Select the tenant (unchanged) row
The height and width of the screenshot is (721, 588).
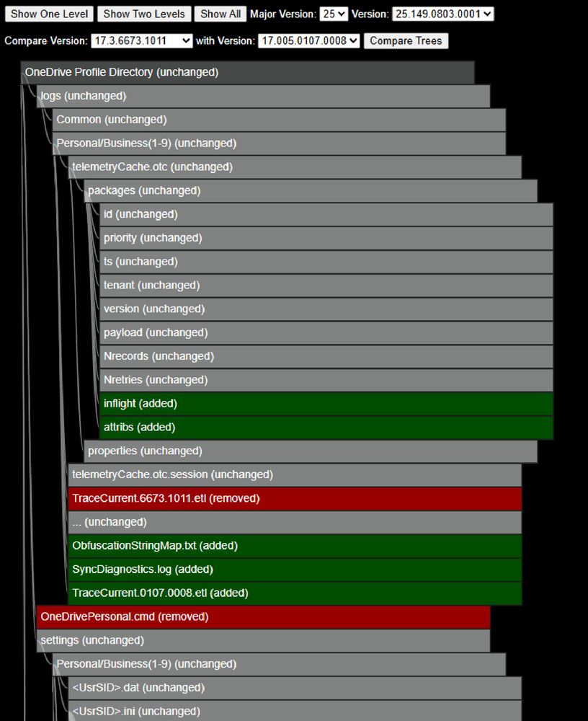coord(326,286)
